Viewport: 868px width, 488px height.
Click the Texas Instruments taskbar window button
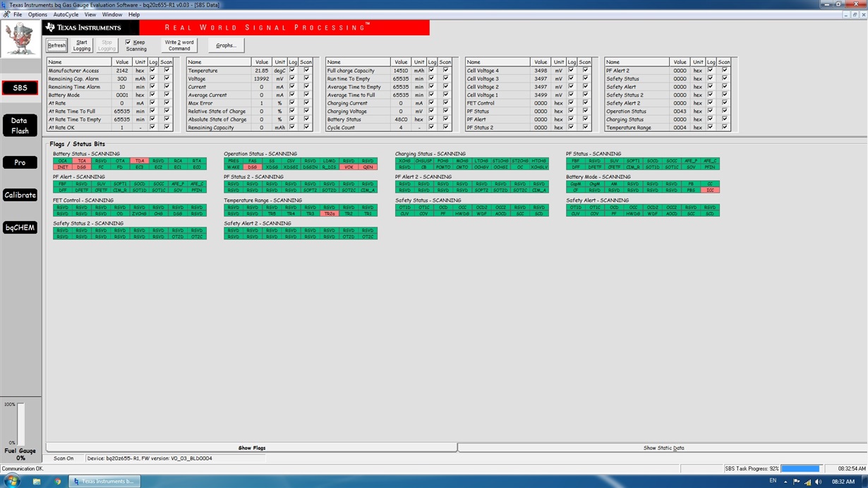click(104, 481)
